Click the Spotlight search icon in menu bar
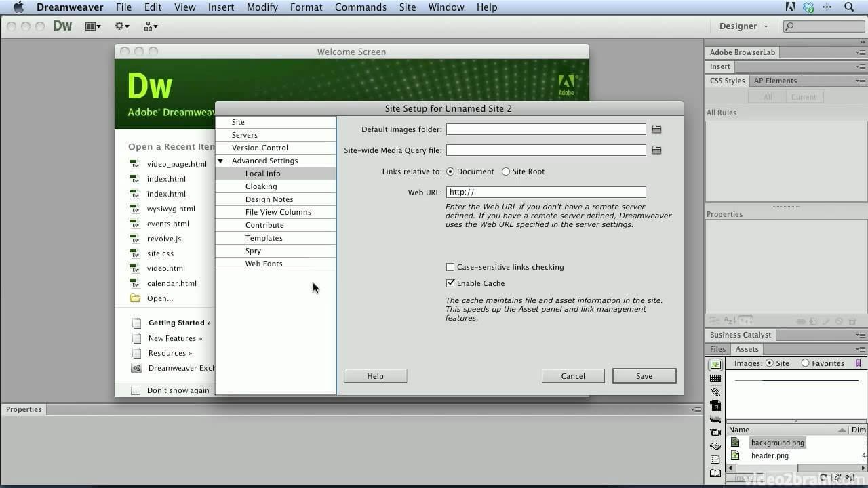The image size is (868, 488). pos(849,7)
